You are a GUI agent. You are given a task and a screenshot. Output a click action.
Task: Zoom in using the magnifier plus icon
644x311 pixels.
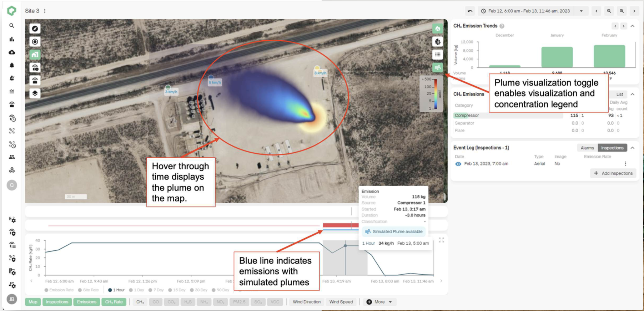(x=622, y=11)
